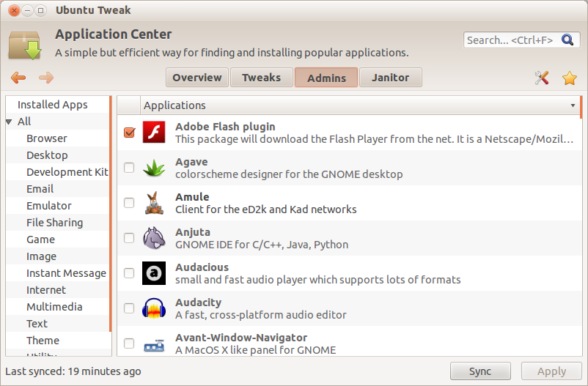The width and height of the screenshot is (588, 386).
Task: Select the Game category
Action: [x=40, y=240]
